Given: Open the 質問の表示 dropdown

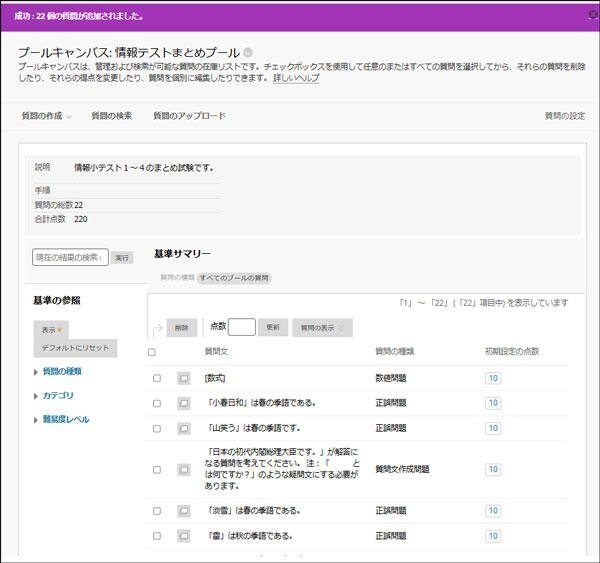Looking at the screenshot, I should 322,328.
